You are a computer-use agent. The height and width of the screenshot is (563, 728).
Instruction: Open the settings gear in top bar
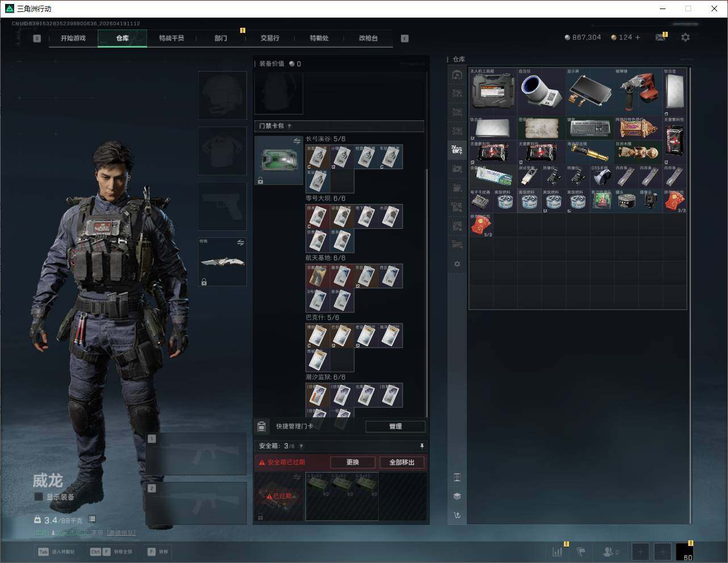(x=685, y=37)
